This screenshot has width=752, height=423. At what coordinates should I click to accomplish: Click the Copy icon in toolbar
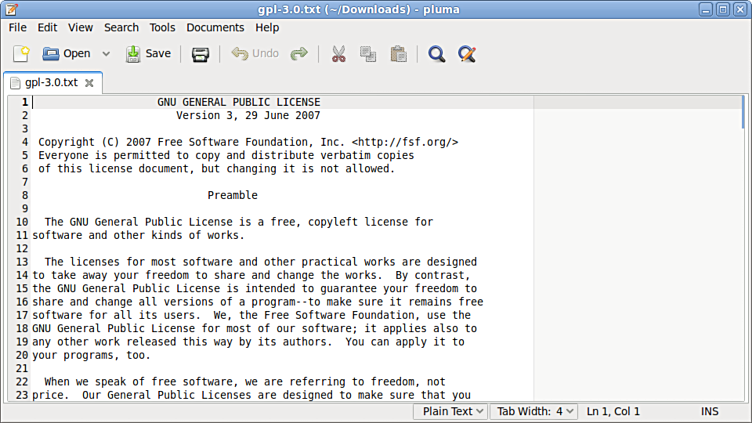[x=368, y=54]
